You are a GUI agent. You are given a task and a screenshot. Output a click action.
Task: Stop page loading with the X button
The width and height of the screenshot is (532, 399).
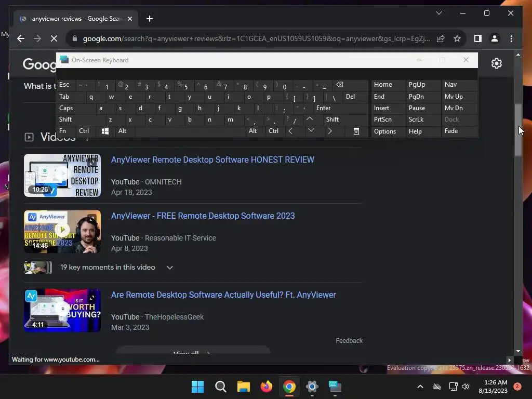54,38
